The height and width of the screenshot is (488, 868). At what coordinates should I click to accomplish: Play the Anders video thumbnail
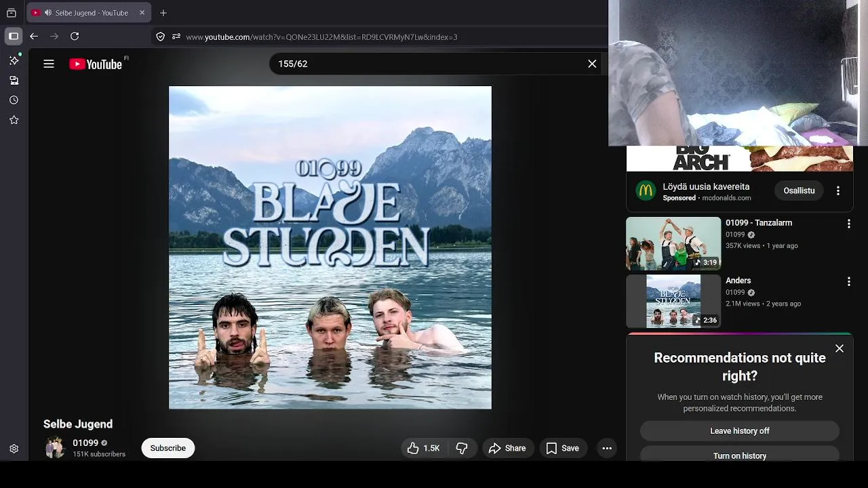tap(673, 301)
